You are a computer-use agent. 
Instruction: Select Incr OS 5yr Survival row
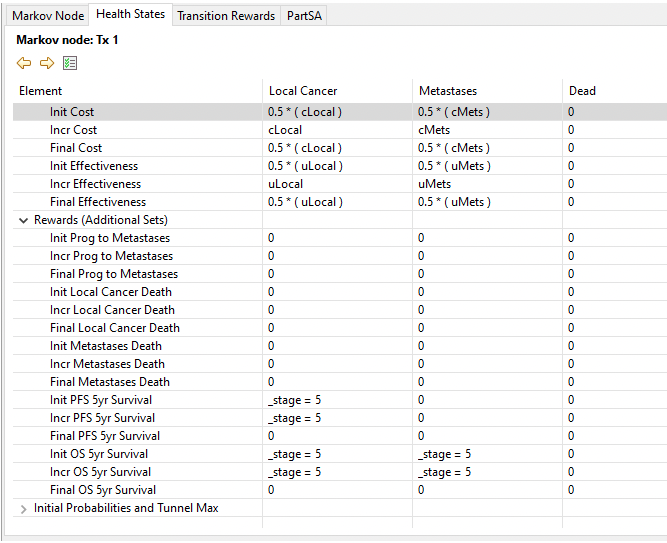pos(340,472)
